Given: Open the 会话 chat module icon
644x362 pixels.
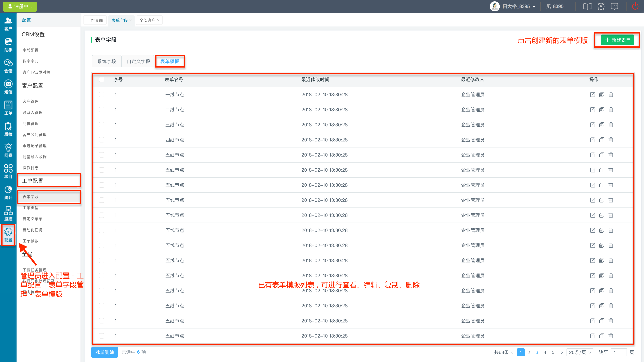Looking at the screenshot, I should 8,66.
